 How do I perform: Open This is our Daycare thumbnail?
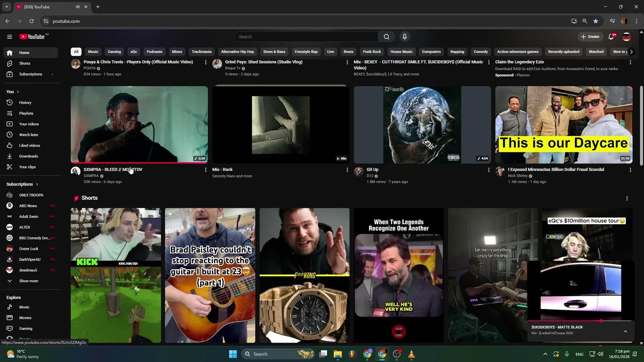point(563,125)
